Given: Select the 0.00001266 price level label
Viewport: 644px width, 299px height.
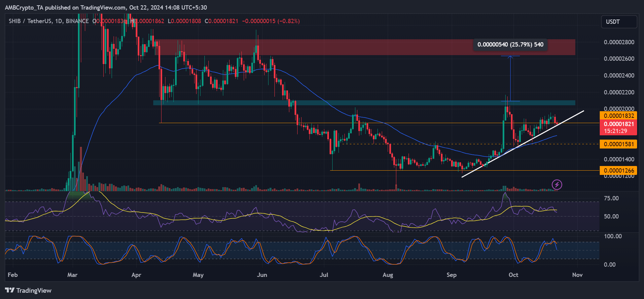Looking at the screenshot, I should 618,170.
